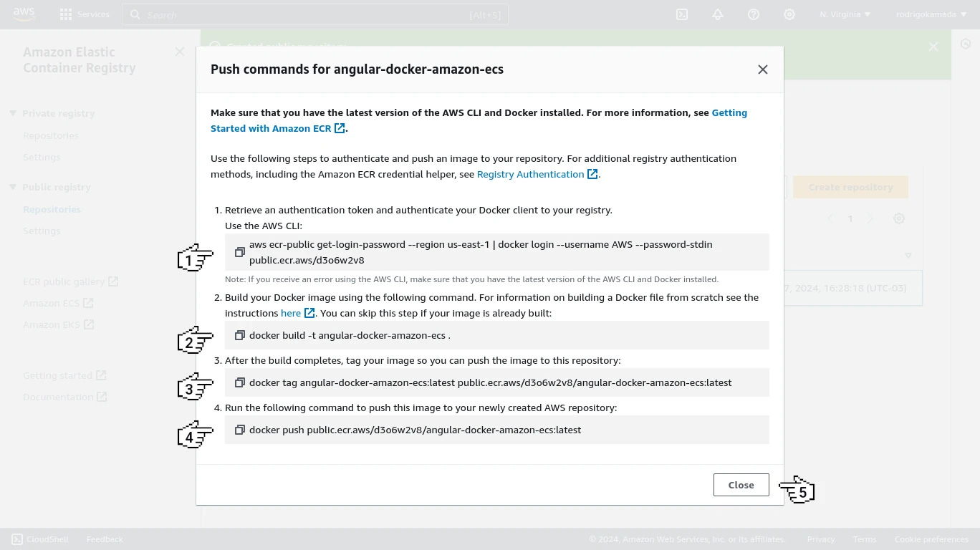Open the Getting started sidebar link
This screenshot has height=550, width=980.
64,375
